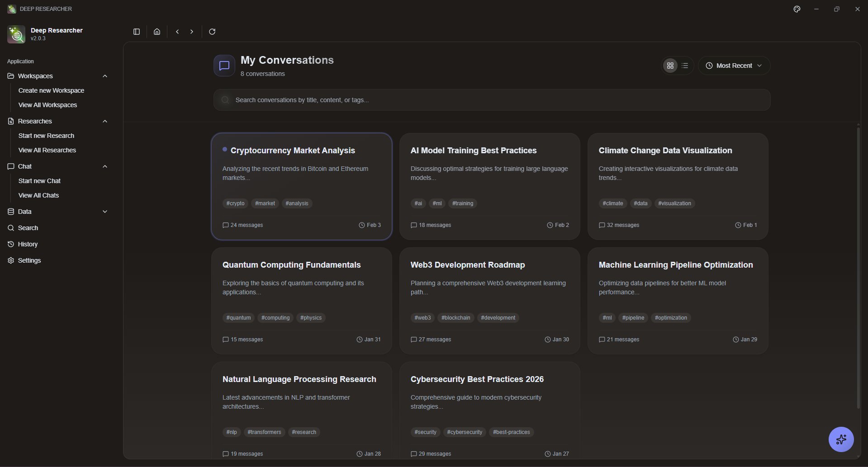Click Start new Research link

coord(46,136)
